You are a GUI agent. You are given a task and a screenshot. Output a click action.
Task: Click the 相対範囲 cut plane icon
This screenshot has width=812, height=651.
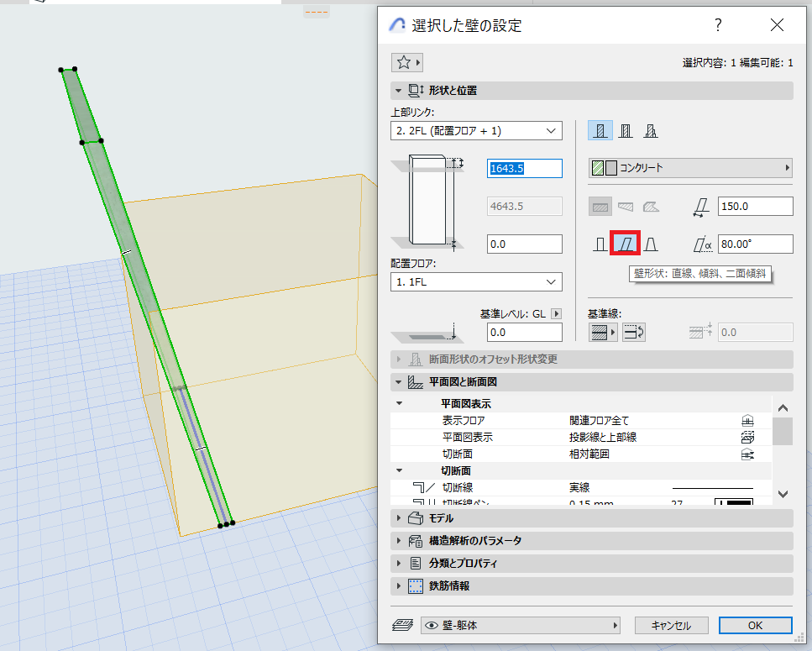point(747,454)
